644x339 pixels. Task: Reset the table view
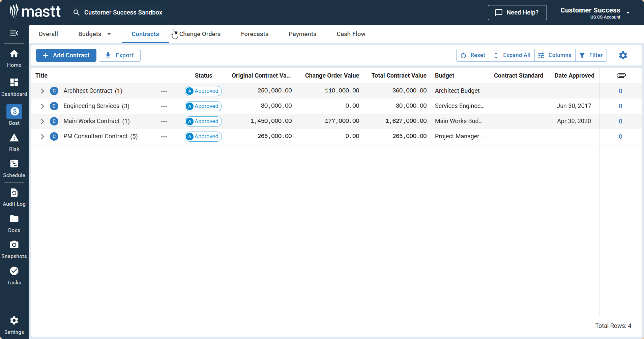473,55
